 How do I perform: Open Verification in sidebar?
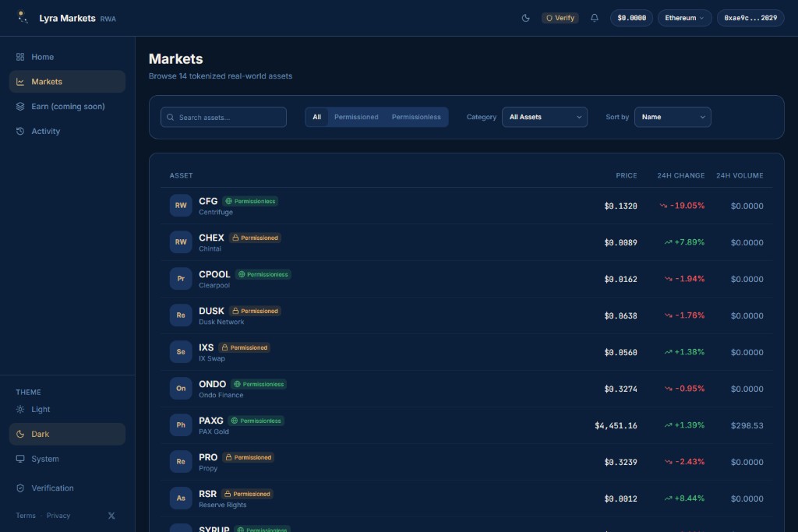coord(67,488)
